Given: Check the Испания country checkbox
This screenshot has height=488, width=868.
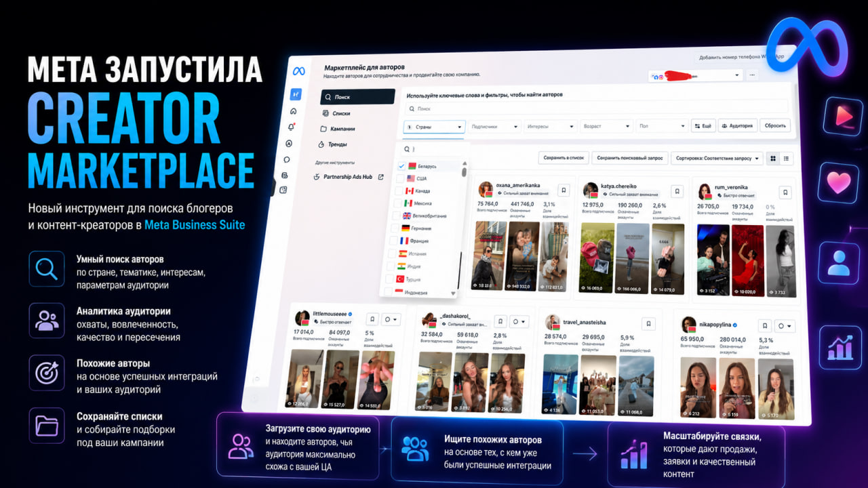Looking at the screenshot, I should coord(391,253).
